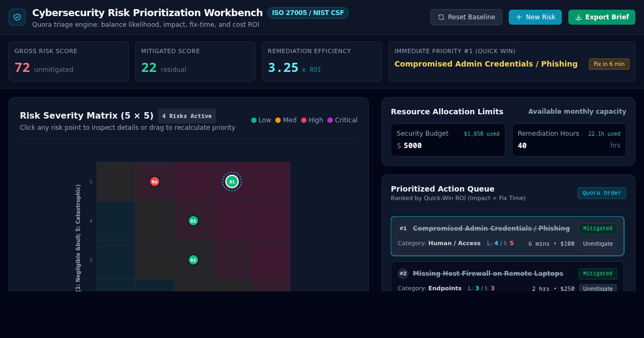Unmitigate Compromised Admin Credentials risk
Viewport: 644px width, 338px height.
(x=598, y=244)
